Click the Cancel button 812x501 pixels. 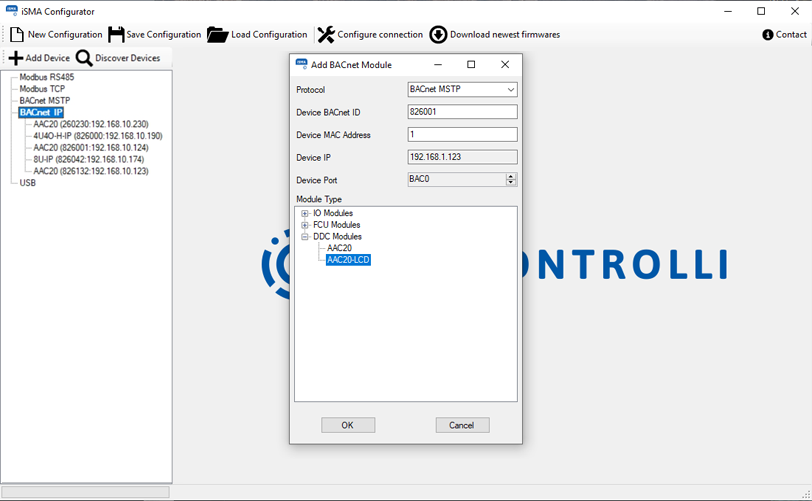pos(462,425)
